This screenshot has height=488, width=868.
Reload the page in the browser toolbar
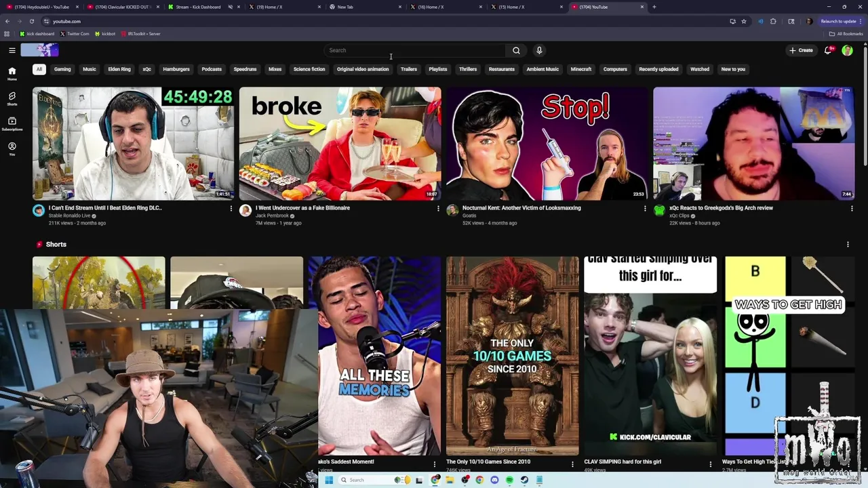click(31, 21)
